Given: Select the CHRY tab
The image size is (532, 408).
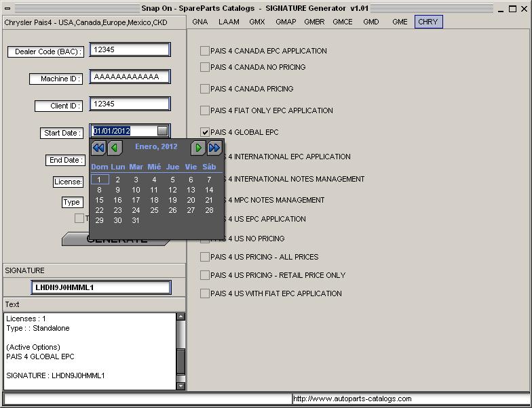Looking at the screenshot, I should 428,22.
